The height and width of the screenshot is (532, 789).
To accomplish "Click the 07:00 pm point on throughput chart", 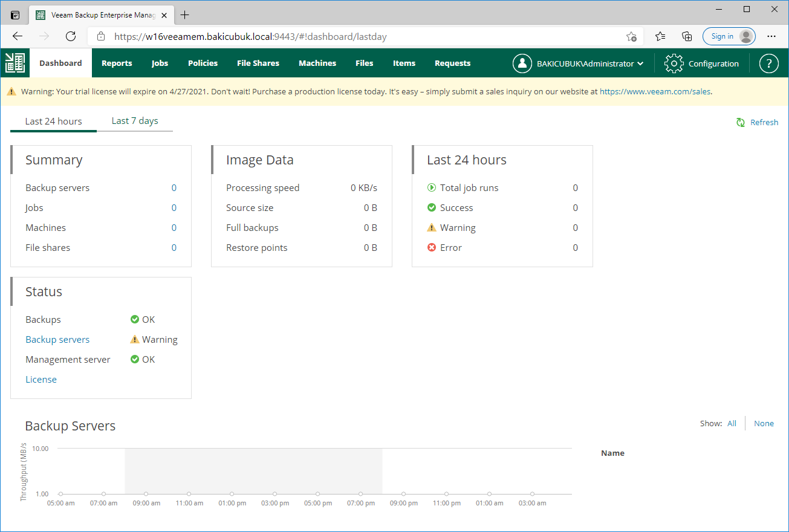I will click(360, 494).
